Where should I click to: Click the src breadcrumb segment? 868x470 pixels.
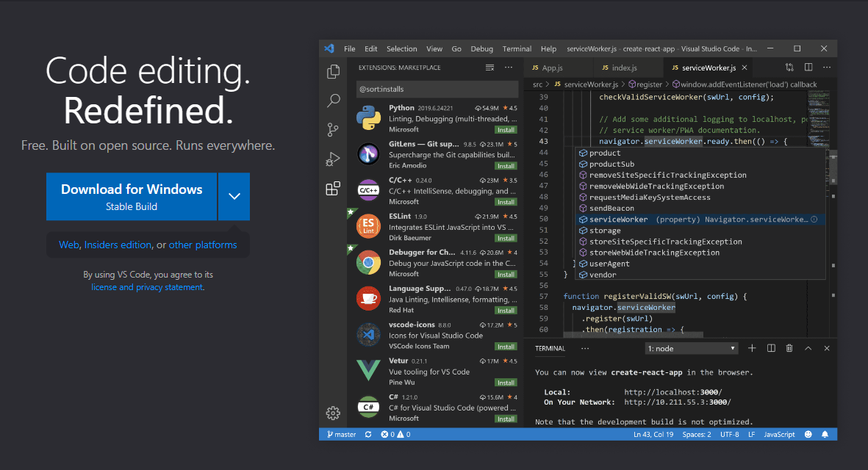pos(537,84)
